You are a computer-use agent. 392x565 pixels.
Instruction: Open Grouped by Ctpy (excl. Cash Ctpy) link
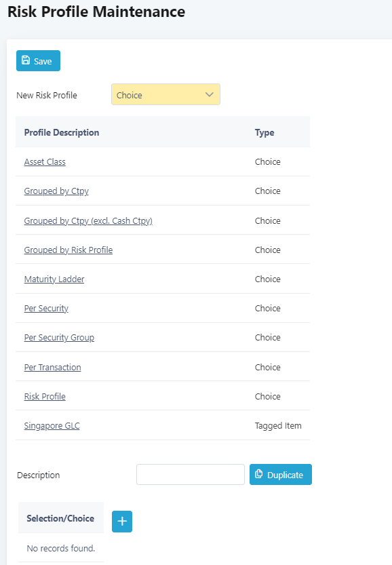tap(88, 220)
